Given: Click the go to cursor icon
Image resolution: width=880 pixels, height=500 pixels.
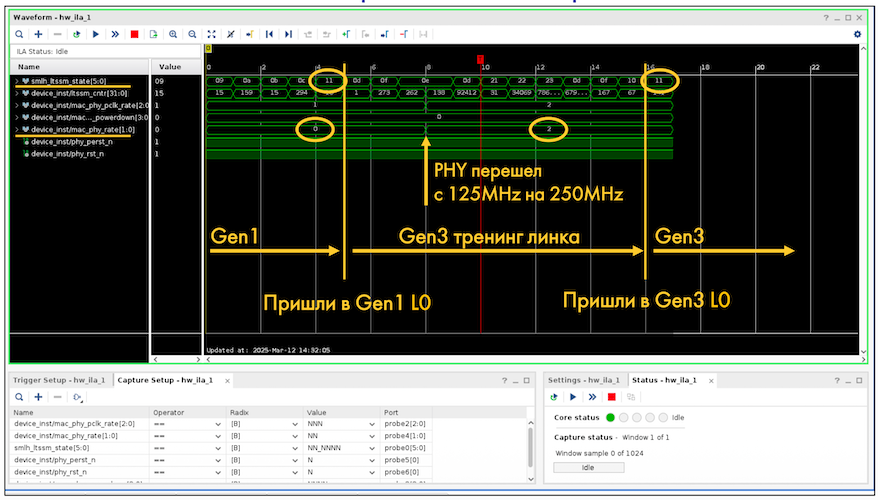Looking at the screenshot, I should (250, 34).
